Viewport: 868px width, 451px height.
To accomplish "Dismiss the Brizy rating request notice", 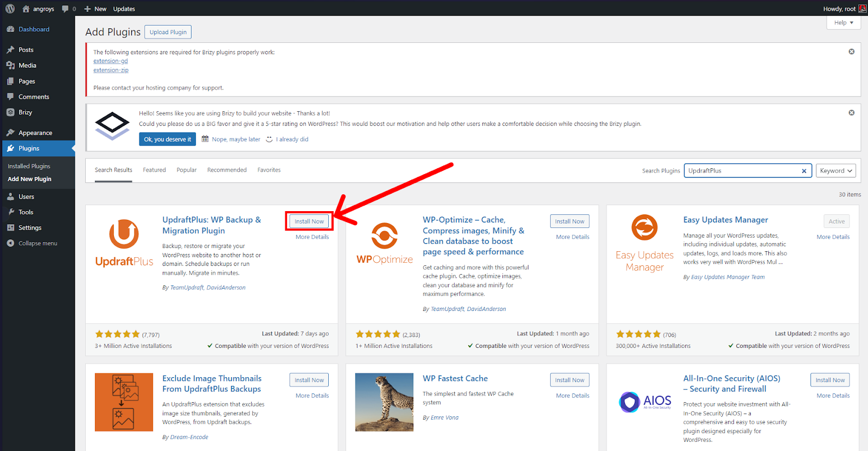I will tap(851, 113).
